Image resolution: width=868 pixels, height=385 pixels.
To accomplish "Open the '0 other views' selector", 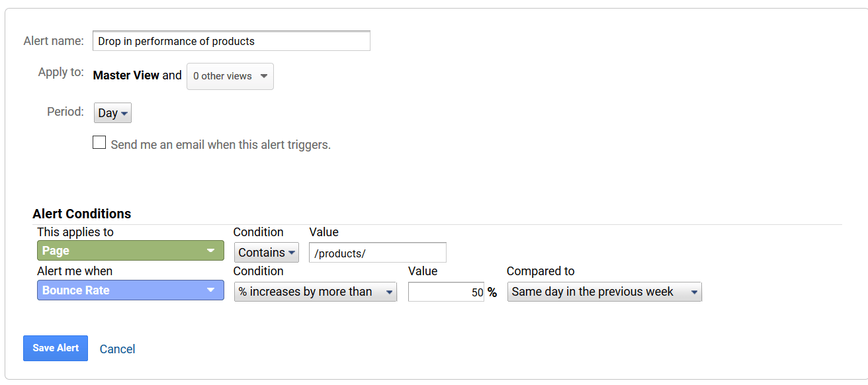I will pyautogui.click(x=230, y=76).
